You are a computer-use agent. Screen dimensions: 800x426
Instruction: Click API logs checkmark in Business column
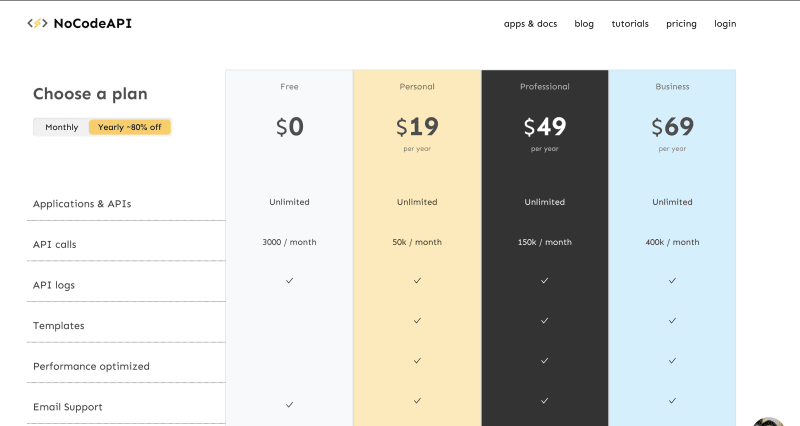(672, 281)
